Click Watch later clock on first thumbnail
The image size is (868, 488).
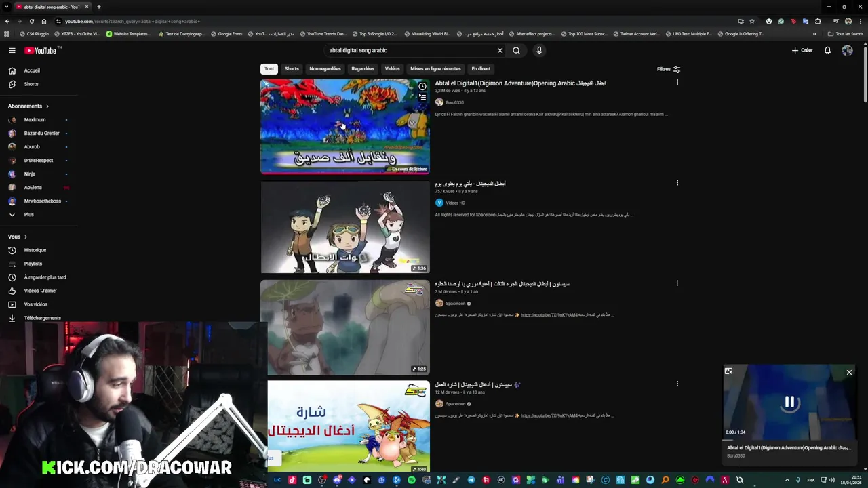point(422,87)
